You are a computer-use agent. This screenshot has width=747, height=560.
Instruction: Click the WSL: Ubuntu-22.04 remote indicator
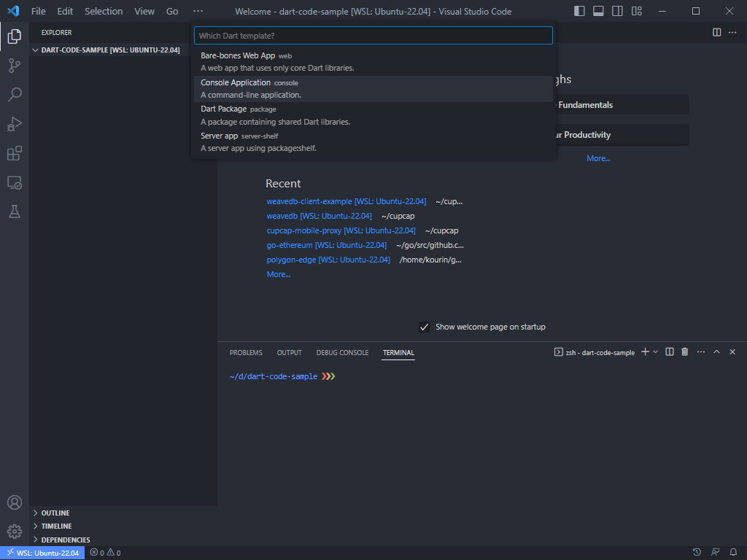[x=42, y=553]
